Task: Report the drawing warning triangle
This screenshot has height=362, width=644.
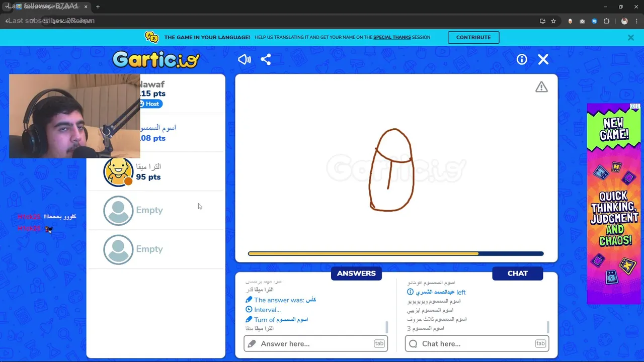Action: [541, 87]
